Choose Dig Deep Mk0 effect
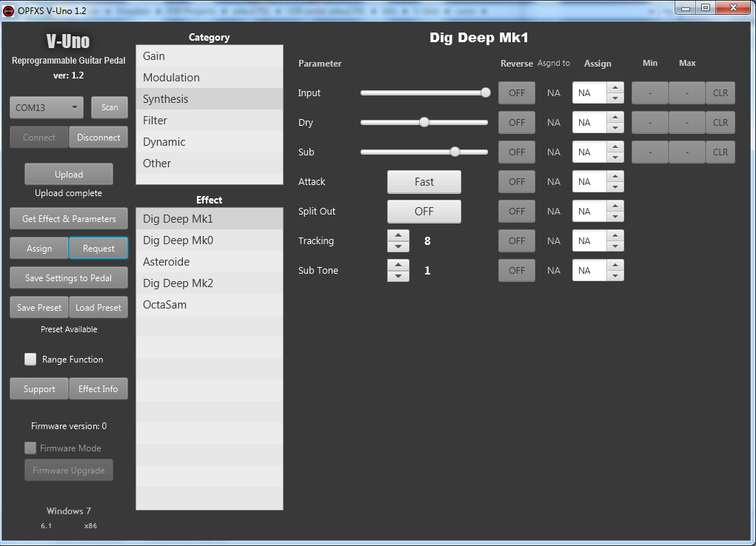Viewport: 756px width, 546px height. tap(210, 240)
